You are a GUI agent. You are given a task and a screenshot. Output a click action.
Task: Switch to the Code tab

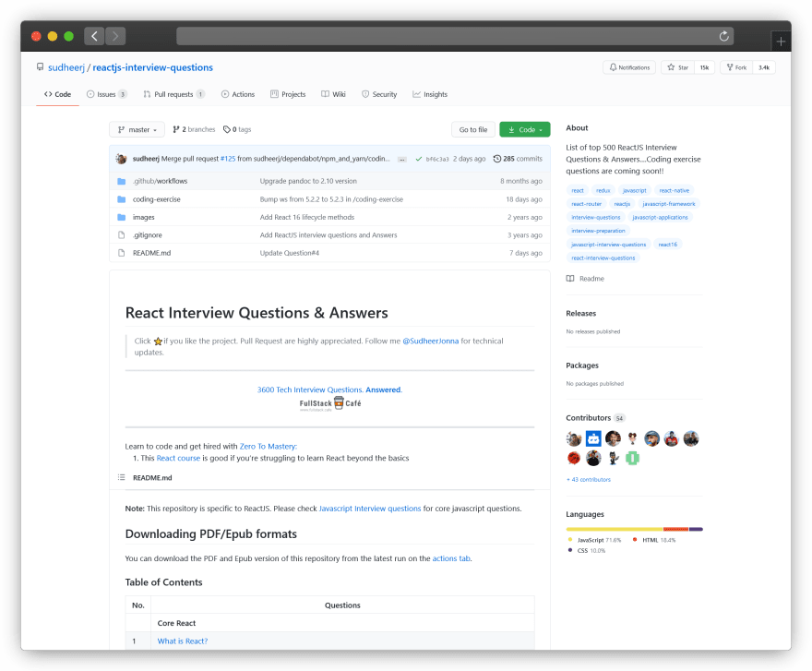click(x=57, y=94)
